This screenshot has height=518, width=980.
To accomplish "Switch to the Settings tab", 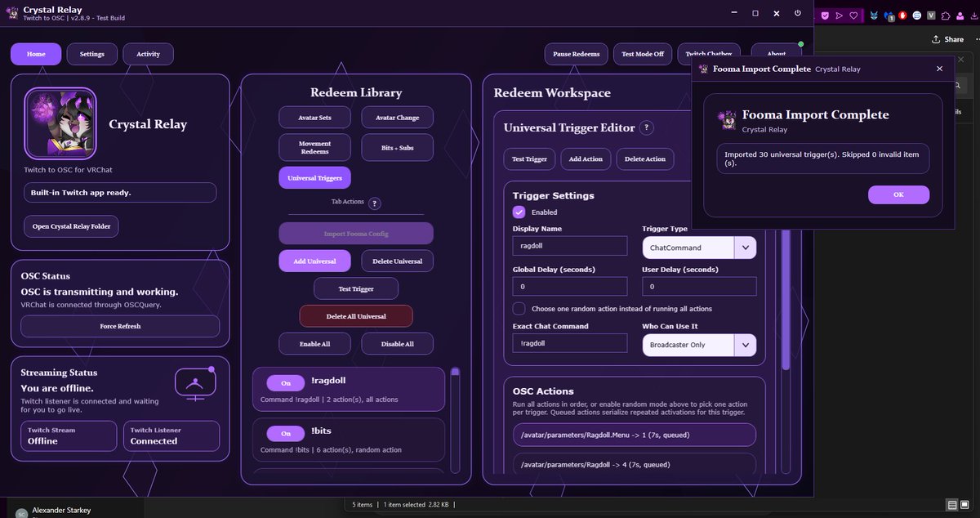I will 91,54.
